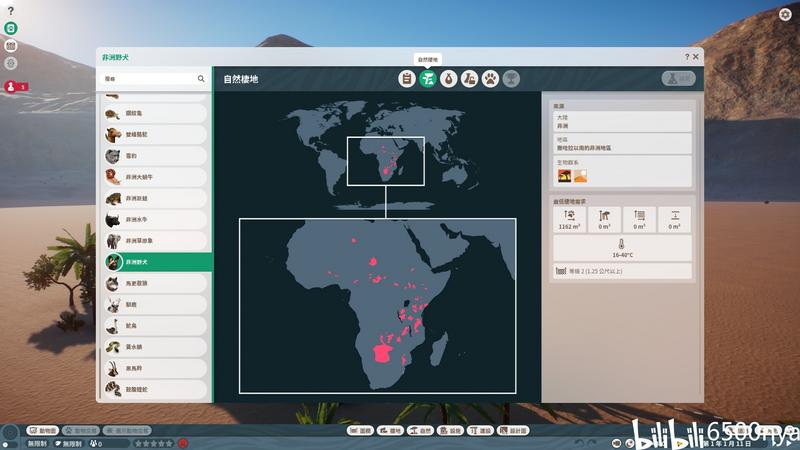Close the Zoopedia window

pyautogui.click(x=695, y=57)
